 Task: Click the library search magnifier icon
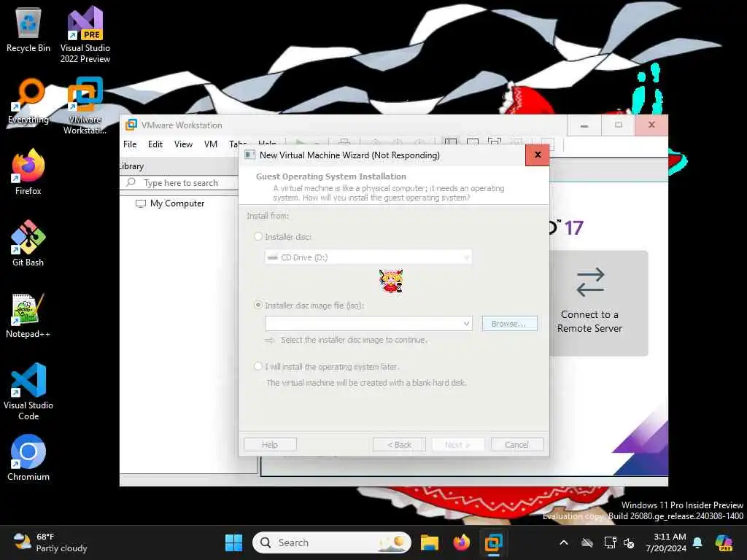[131, 182]
